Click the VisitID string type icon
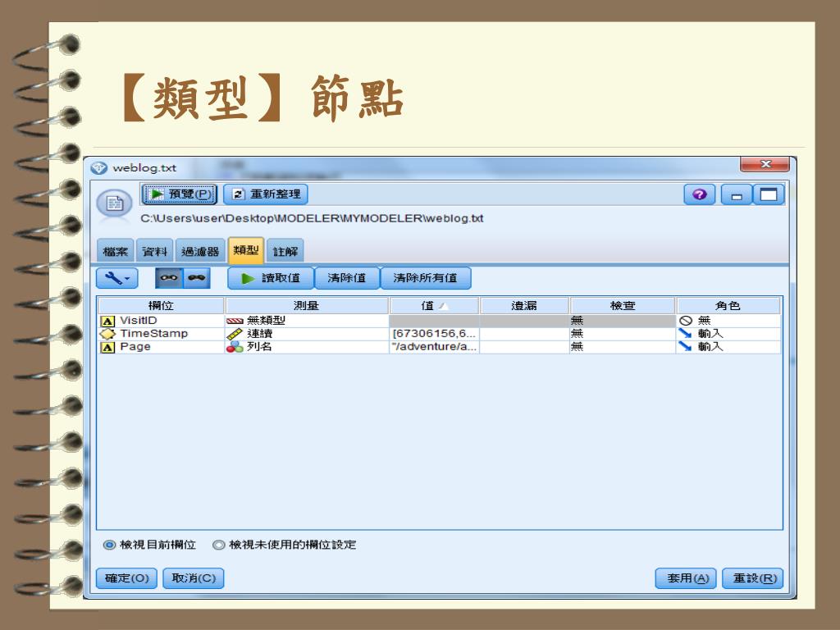The width and height of the screenshot is (840, 630). [107, 321]
